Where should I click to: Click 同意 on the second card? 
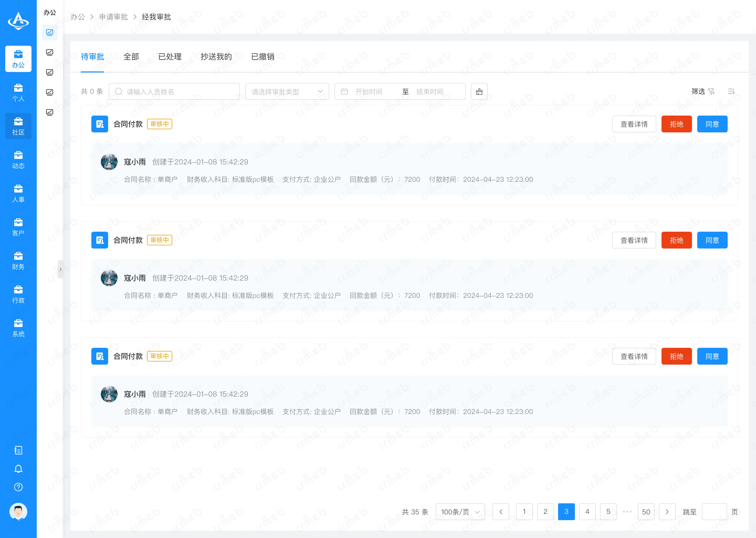[x=712, y=240]
